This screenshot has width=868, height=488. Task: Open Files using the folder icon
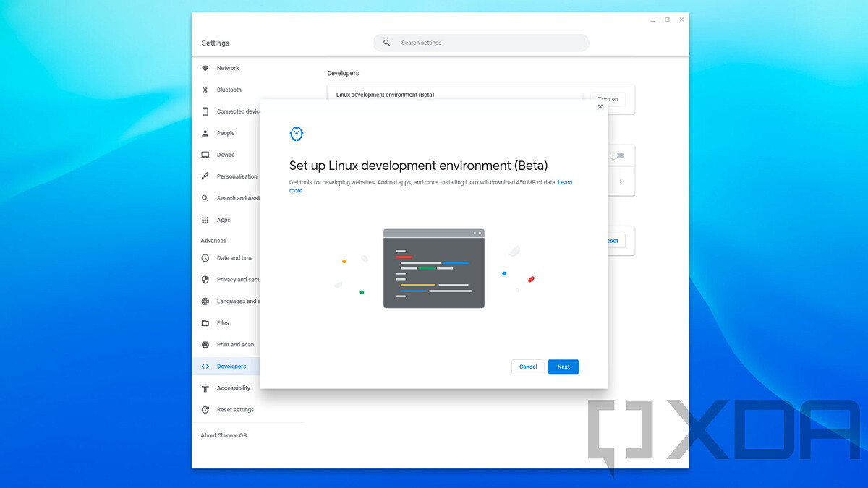coord(205,323)
